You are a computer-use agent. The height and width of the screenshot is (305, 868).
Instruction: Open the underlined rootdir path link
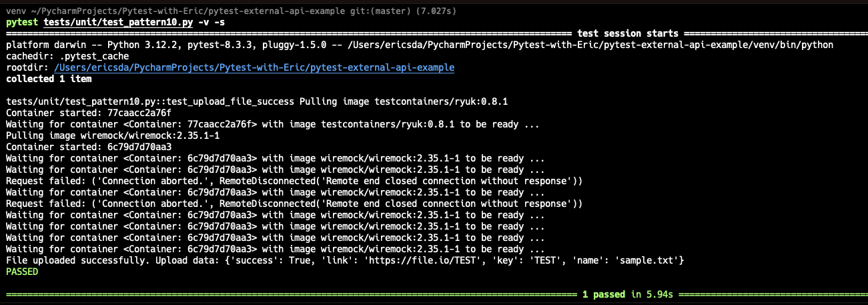coord(254,68)
